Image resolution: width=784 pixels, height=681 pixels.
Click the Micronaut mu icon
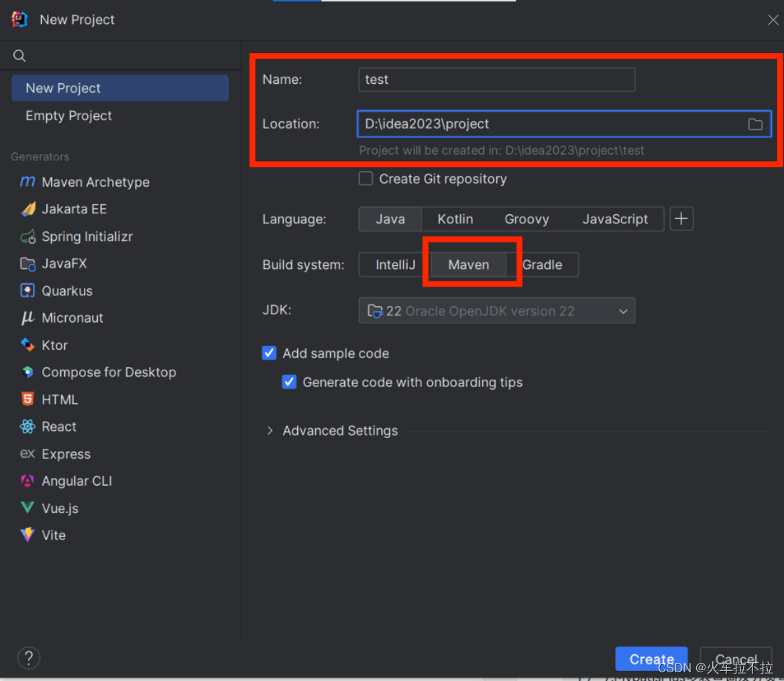pos(27,318)
